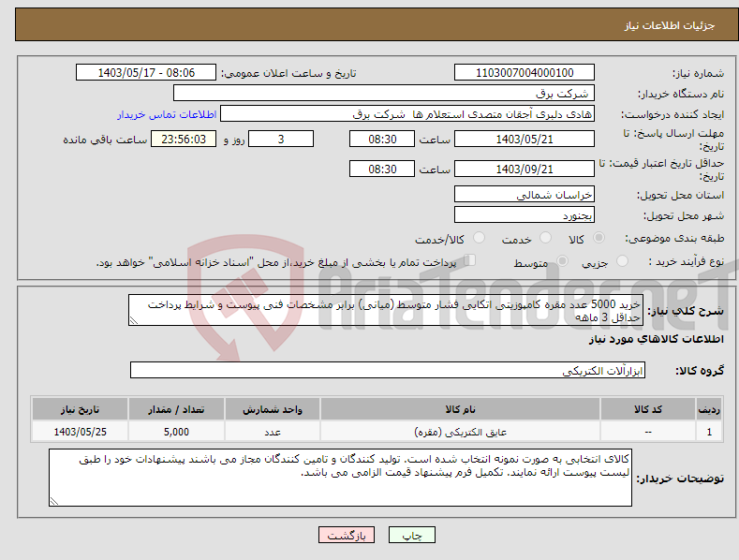The height and width of the screenshot is (560, 739).
Task: Click the unit cell عدد
Action: point(273,432)
